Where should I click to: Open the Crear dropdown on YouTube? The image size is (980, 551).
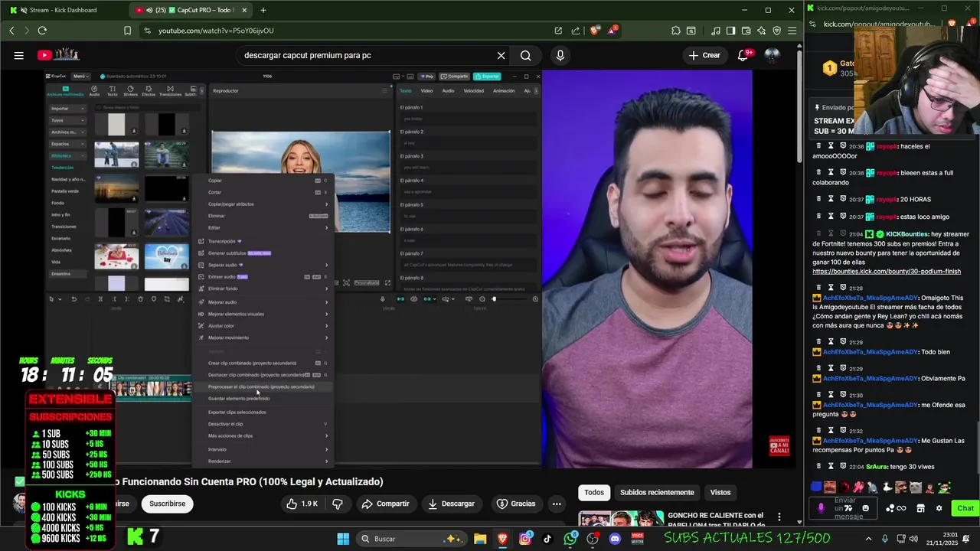[704, 55]
